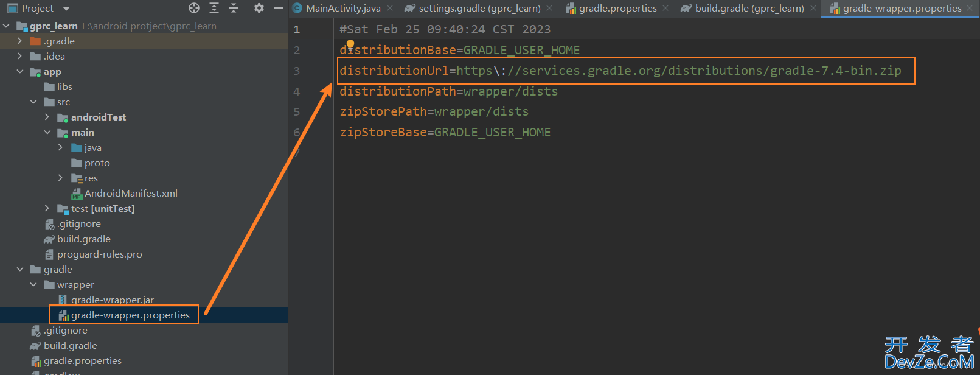Expand the .idea folder
The image size is (980, 375).
[19, 56]
